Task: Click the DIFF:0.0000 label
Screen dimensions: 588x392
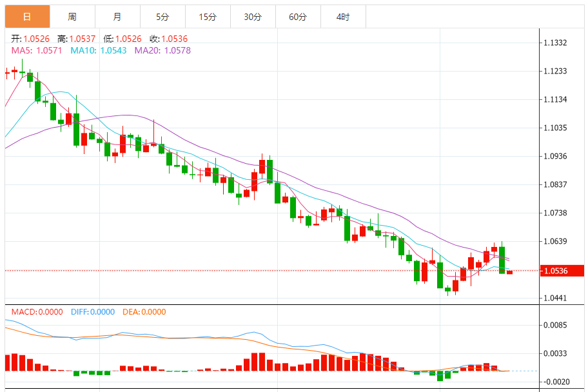Action: [93, 311]
